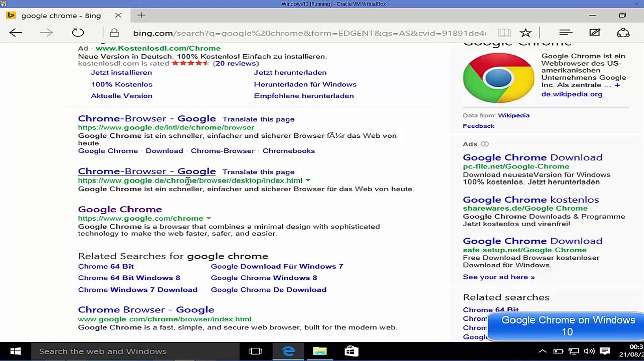The image size is (644, 361).
Task: Click the forward navigation arrow
Action: pos(46,33)
